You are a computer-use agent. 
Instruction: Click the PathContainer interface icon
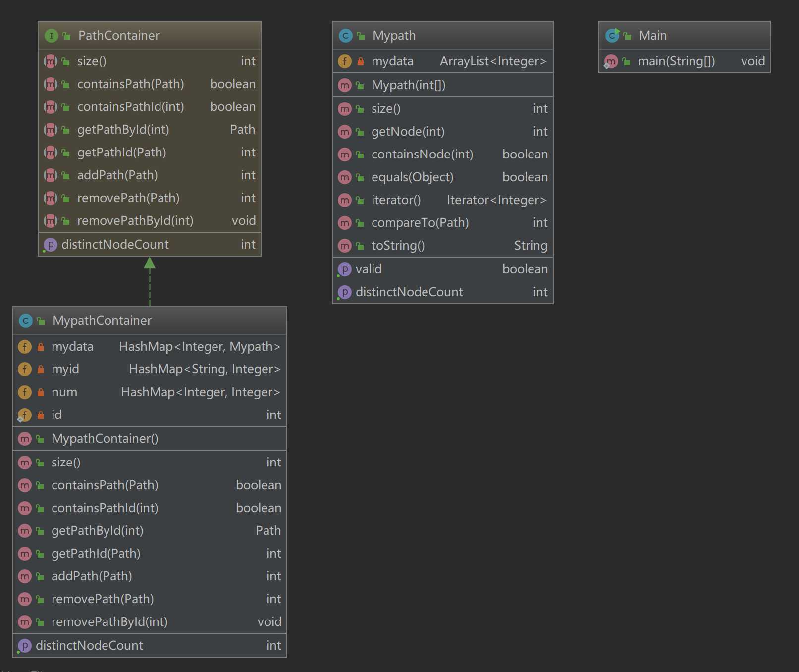[x=51, y=36]
